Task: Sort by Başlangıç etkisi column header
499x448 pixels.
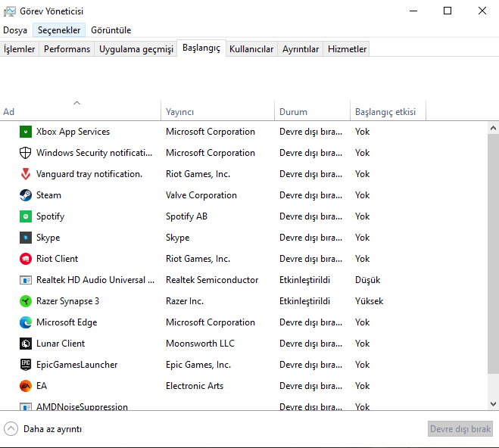Action: click(x=385, y=112)
